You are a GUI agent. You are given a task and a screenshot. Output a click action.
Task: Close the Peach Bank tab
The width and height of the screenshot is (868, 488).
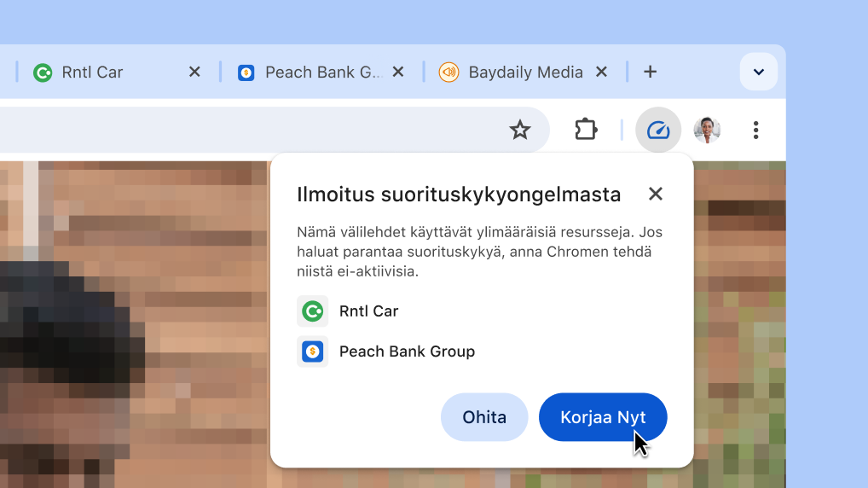pyautogui.click(x=398, y=72)
